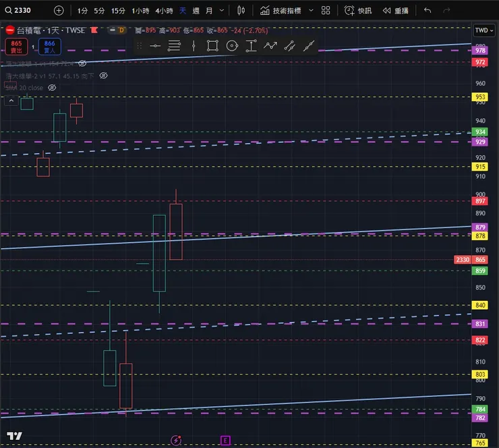This screenshot has width=499, height=448.
Task: Collapse the indicator legend with chevron
Action: pyautogui.click(x=11, y=101)
